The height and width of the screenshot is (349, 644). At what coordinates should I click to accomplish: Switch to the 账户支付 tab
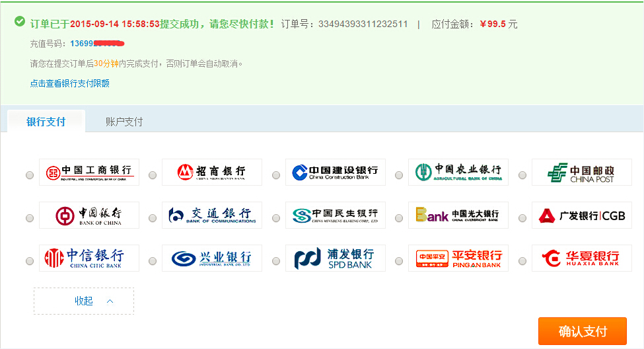pyautogui.click(x=124, y=122)
